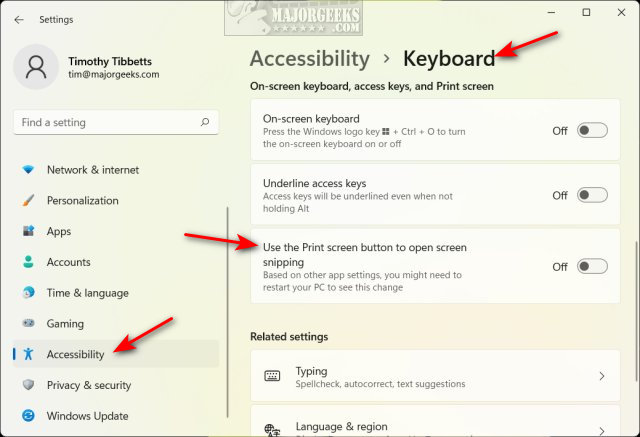Click the Accounts person icon
640x437 pixels.
coord(28,263)
